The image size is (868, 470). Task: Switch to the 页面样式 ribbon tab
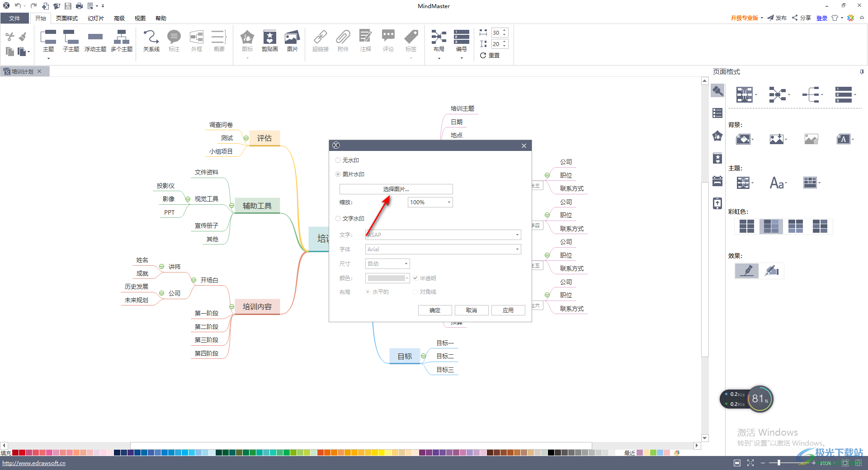coord(67,19)
